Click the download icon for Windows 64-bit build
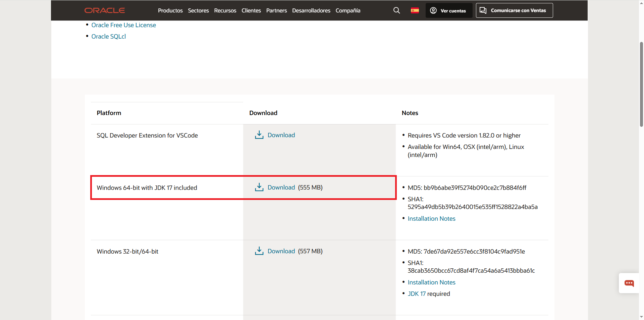644x320 pixels. coord(259,187)
